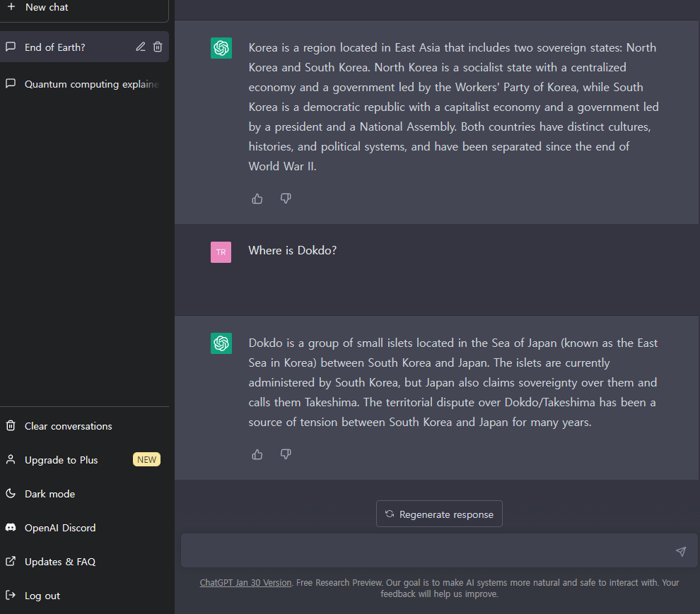Click the plus icon beside New chat
This screenshot has width=700, height=614.
coord(11,6)
